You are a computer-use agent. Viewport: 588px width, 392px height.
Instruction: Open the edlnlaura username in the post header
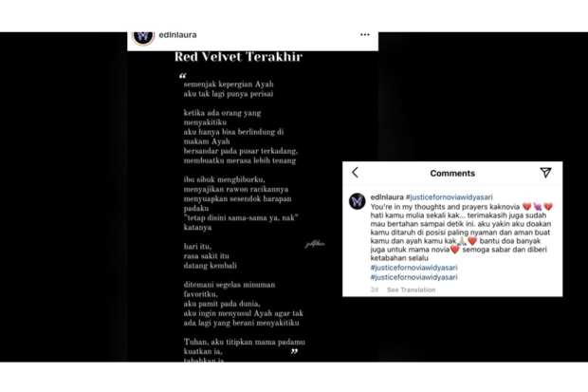177,35
